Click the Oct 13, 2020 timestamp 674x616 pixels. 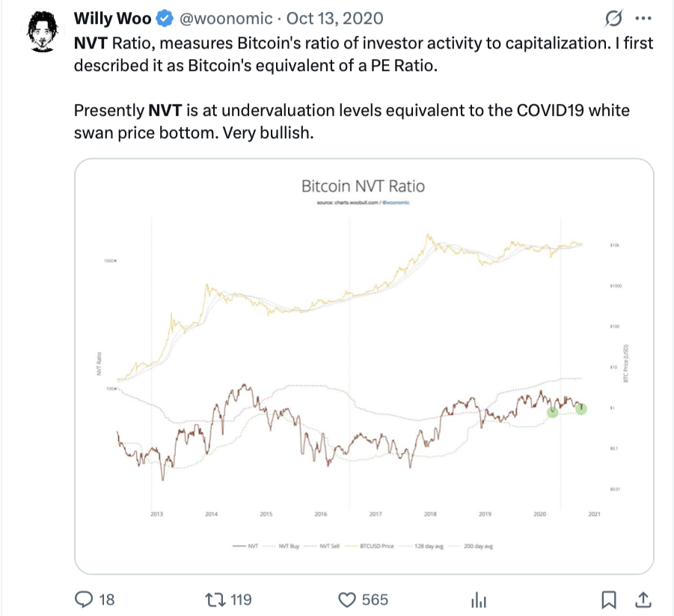(x=336, y=18)
